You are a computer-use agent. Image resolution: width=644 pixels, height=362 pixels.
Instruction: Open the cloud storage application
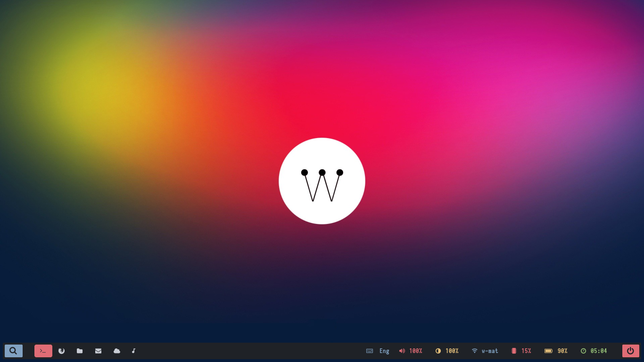pos(116,351)
